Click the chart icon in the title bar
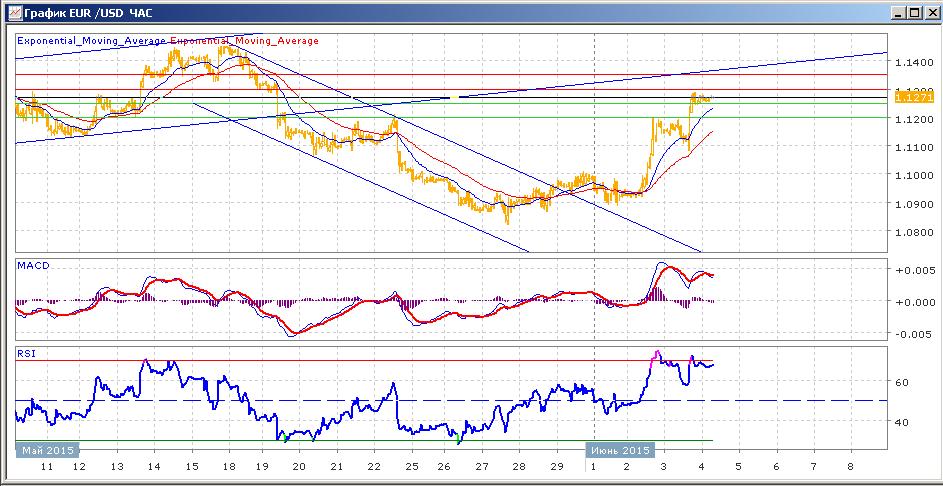The height and width of the screenshot is (486, 943). pyautogui.click(x=14, y=12)
